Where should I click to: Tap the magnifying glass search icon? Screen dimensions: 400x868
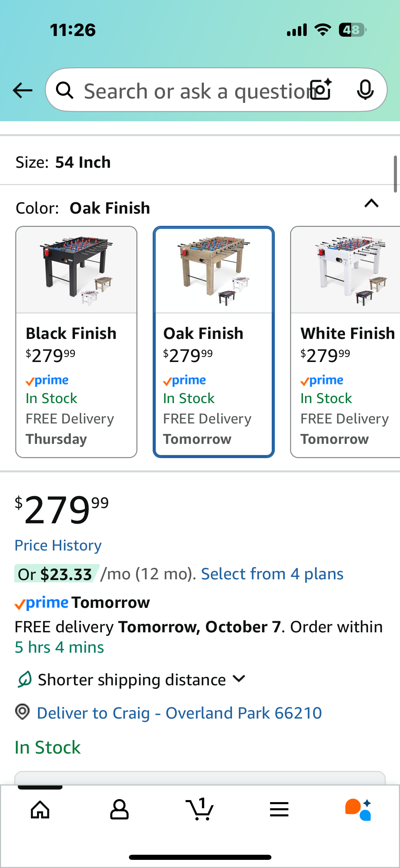coord(64,90)
